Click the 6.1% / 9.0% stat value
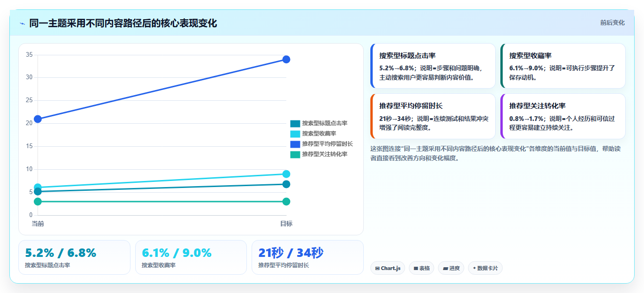Viewport: 644px width, 293px height. (176, 253)
